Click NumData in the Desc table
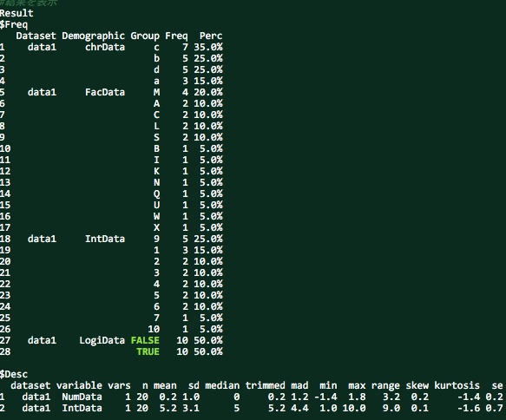Image resolution: width=506 pixels, height=420 pixels. tap(82, 397)
